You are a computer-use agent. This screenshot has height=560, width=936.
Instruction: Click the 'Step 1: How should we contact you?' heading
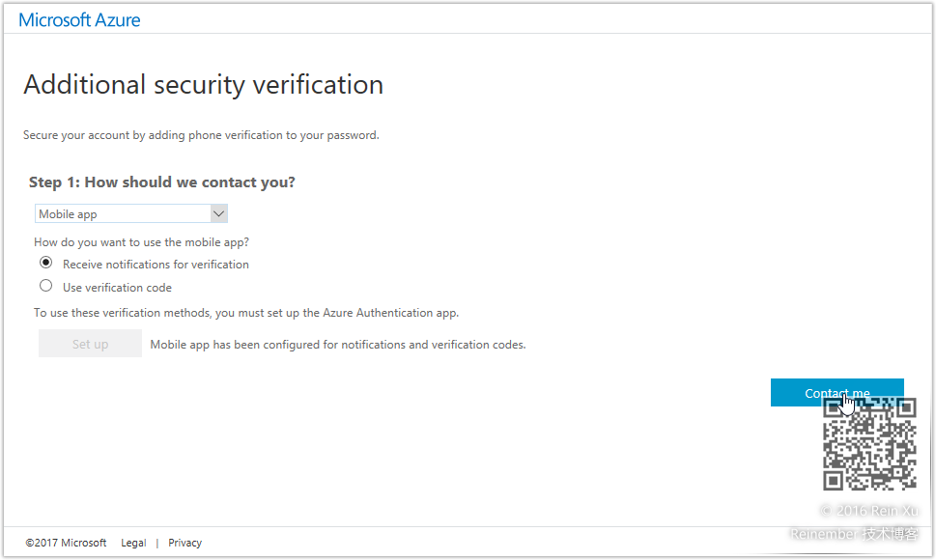tap(162, 182)
